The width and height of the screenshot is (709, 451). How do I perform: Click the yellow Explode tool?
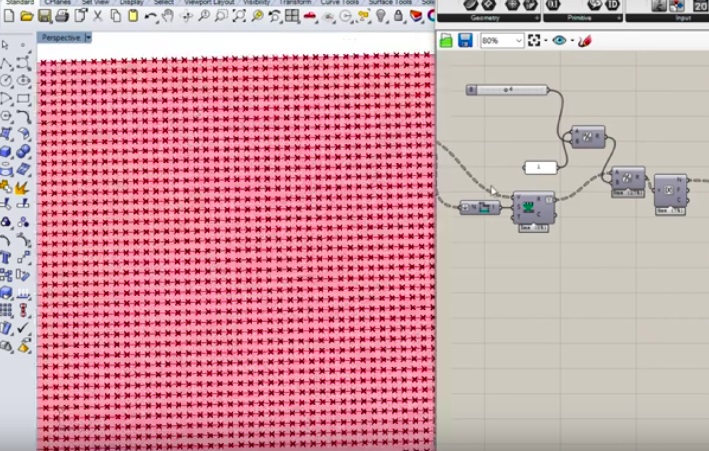click(23, 187)
